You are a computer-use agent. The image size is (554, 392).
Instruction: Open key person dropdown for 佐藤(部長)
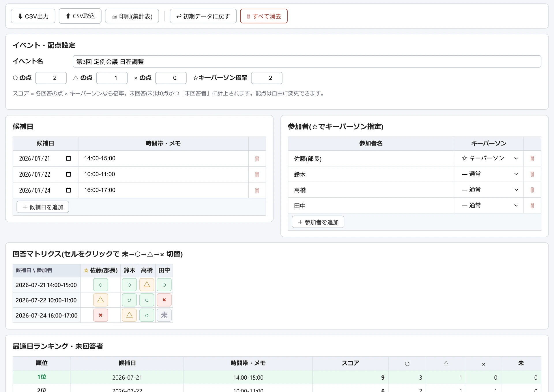[489, 158]
